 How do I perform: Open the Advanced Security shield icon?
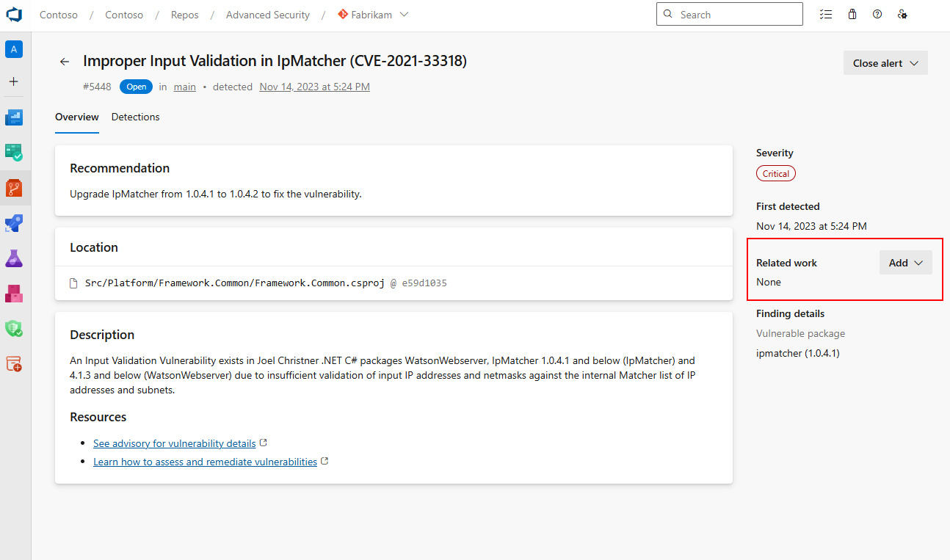tap(14, 329)
